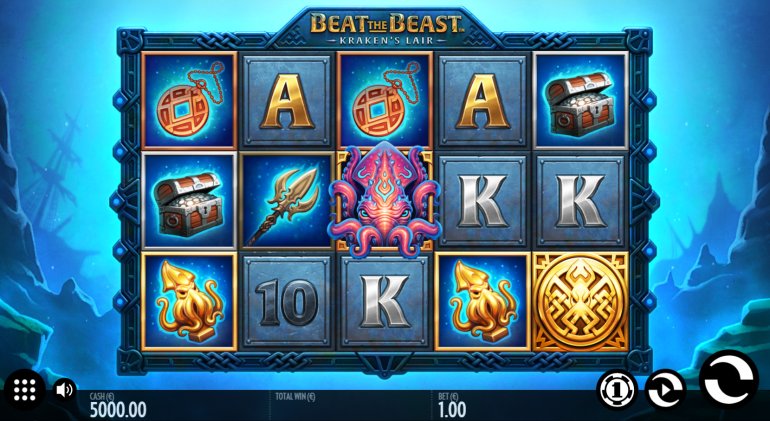Select the golden Kraken emblem scatter

(x=580, y=302)
